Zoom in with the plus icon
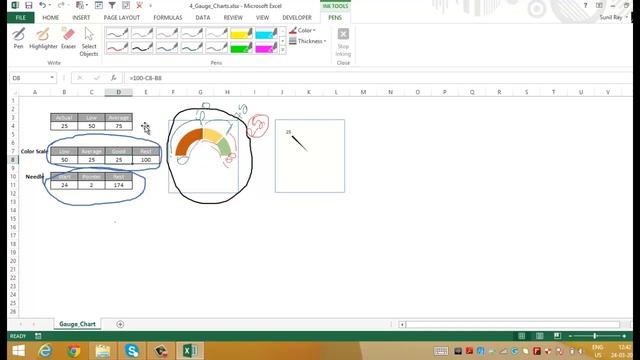The image size is (640, 360). tap(624, 336)
